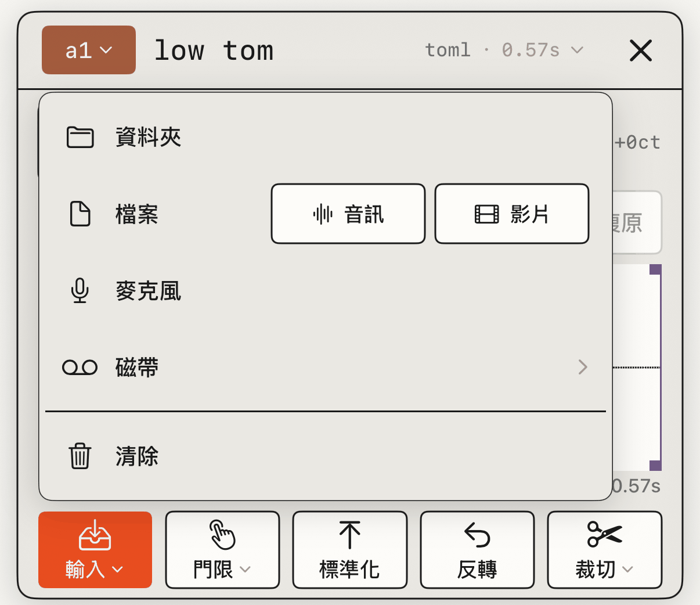Open the 裁切 crop dropdown
Screen dimensions: 700x605
pos(605,550)
